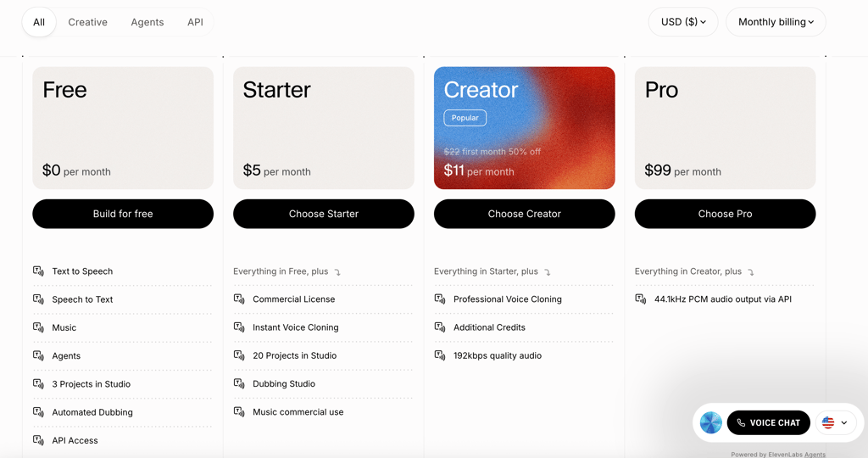This screenshot has height=458, width=868.
Task: Click the icon beside Text to Speech
Action: [x=38, y=271]
